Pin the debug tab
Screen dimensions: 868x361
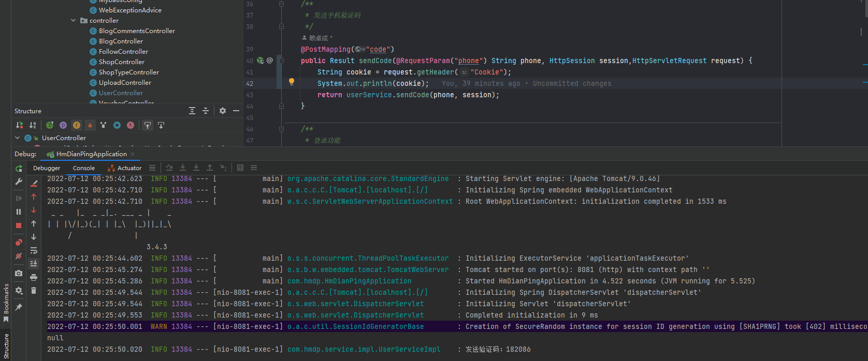pyautogui.click(x=19, y=307)
